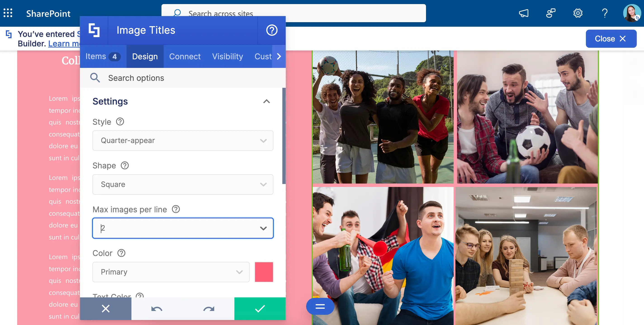The image size is (644, 325).
Task: Switch to the Connect tab
Action: pyautogui.click(x=185, y=56)
